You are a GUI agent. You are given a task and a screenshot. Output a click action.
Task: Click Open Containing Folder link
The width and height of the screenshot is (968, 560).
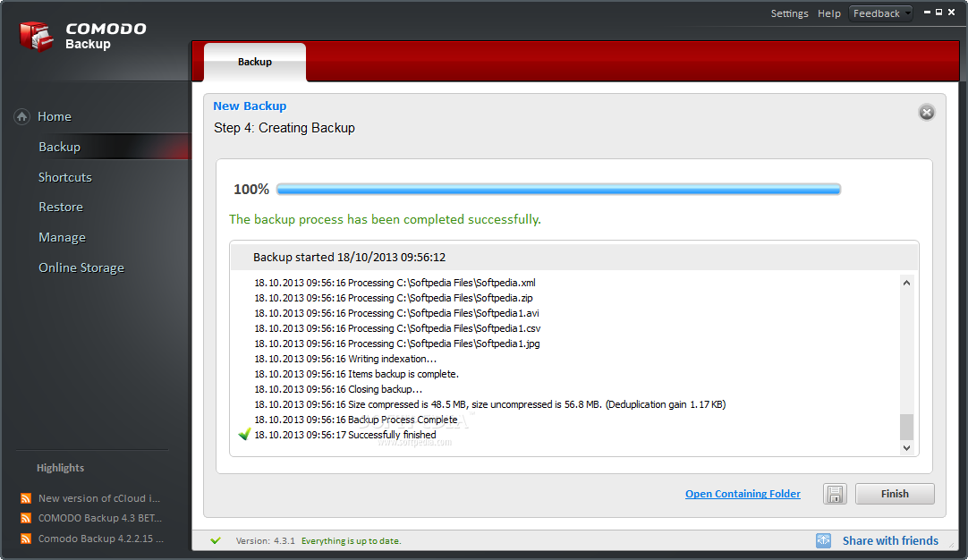click(x=743, y=494)
